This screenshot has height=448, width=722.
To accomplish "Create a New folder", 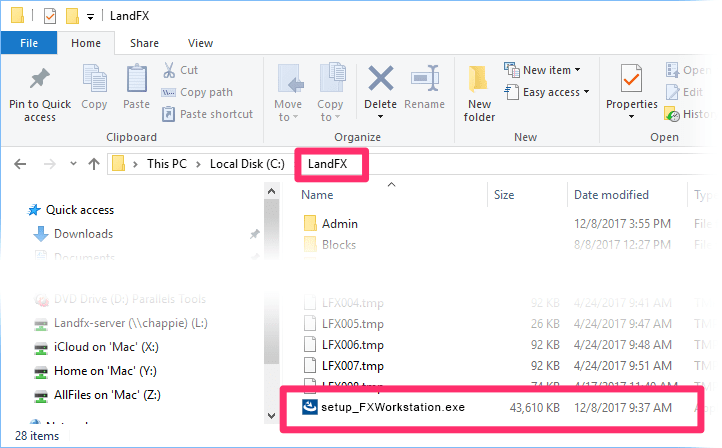I will [x=479, y=94].
